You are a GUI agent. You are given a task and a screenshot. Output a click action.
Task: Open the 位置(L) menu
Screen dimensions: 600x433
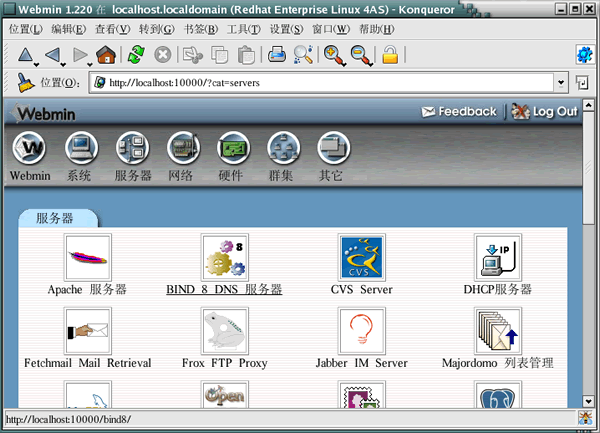(x=26, y=29)
